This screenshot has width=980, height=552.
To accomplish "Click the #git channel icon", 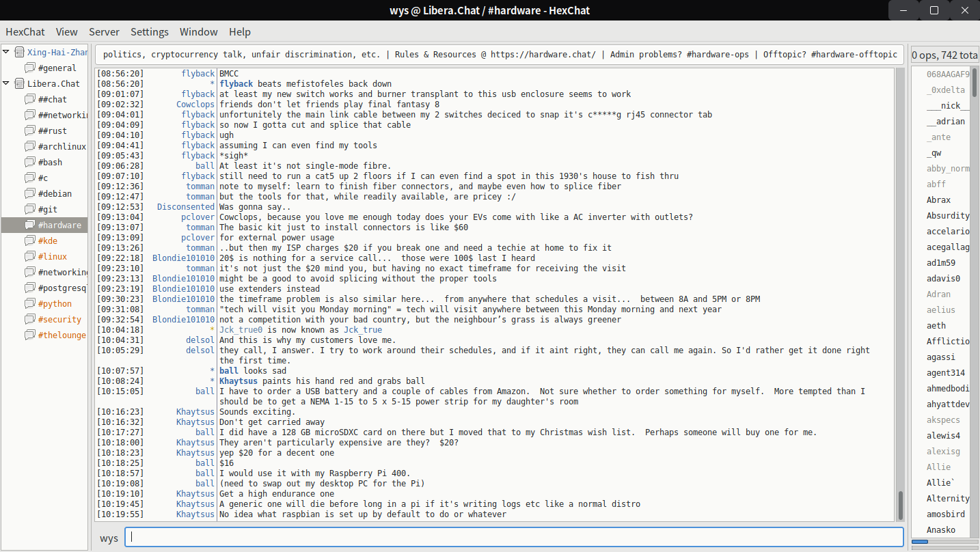I will [30, 209].
